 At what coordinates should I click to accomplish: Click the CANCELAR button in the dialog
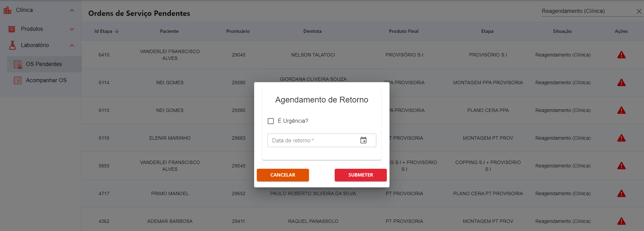(x=283, y=175)
